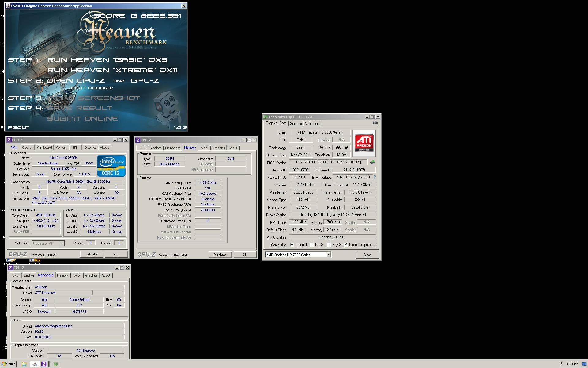Click Run Heaven Basic DX9

107,60
